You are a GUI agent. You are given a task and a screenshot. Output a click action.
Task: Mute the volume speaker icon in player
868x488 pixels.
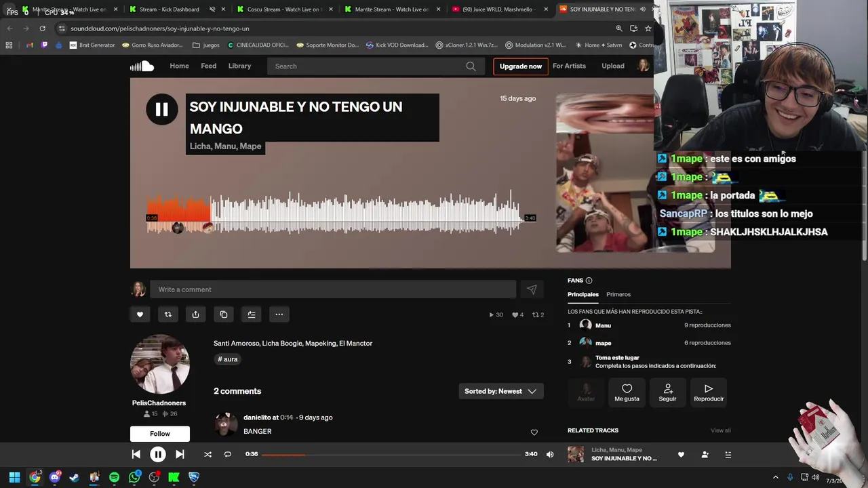coord(550,454)
